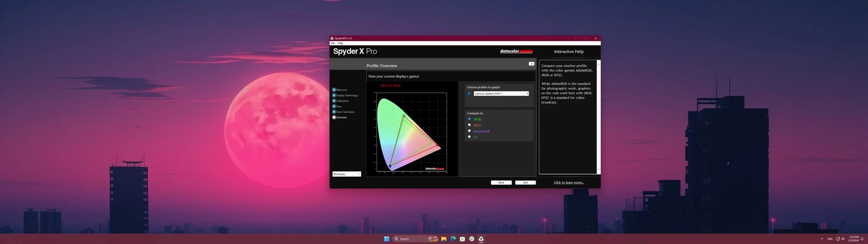Open the Help menu
868x244 pixels.
pos(340,43)
